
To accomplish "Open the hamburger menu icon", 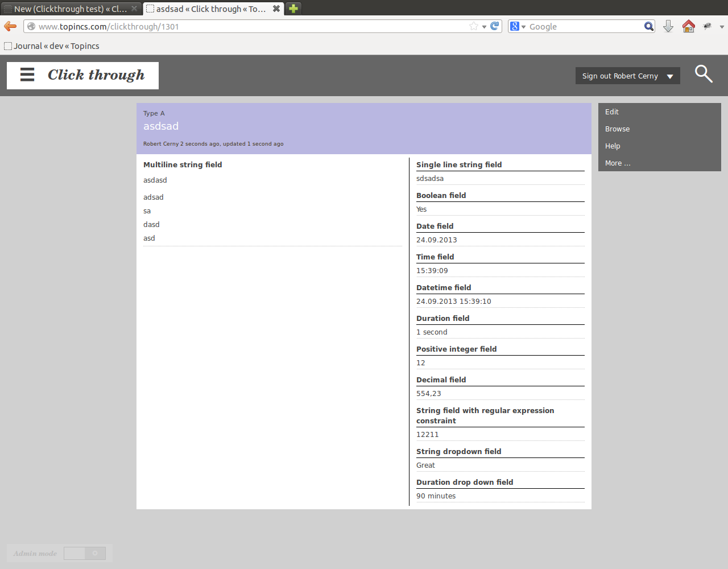I will (x=27, y=75).
